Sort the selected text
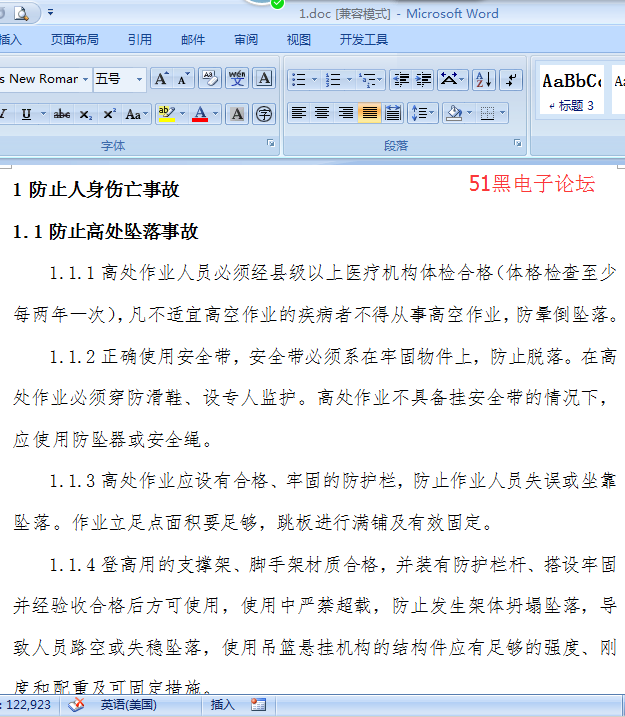The height and width of the screenshot is (717, 625). tap(483, 80)
